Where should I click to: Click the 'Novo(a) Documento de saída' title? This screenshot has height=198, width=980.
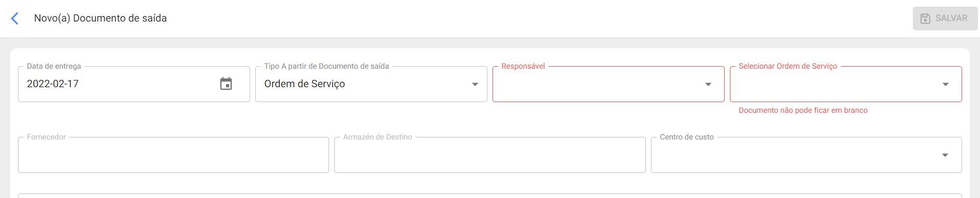pos(100,18)
